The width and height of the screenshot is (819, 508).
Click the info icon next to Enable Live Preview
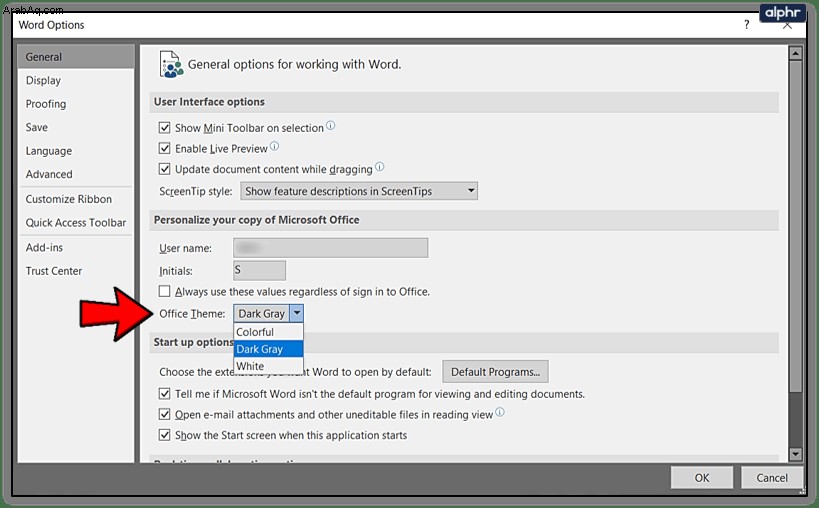[274, 146]
